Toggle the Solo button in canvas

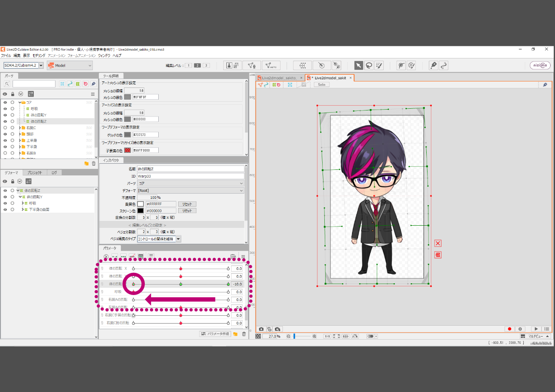pyautogui.click(x=322, y=84)
